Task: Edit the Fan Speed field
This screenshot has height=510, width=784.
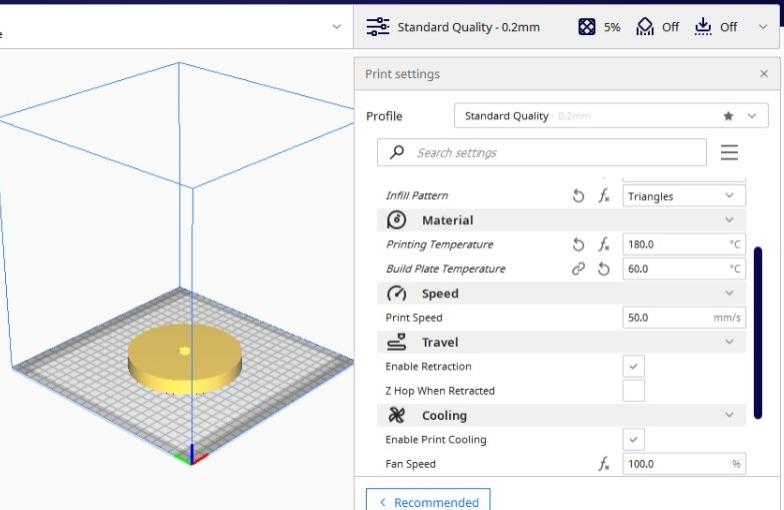Action: click(684, 464)
